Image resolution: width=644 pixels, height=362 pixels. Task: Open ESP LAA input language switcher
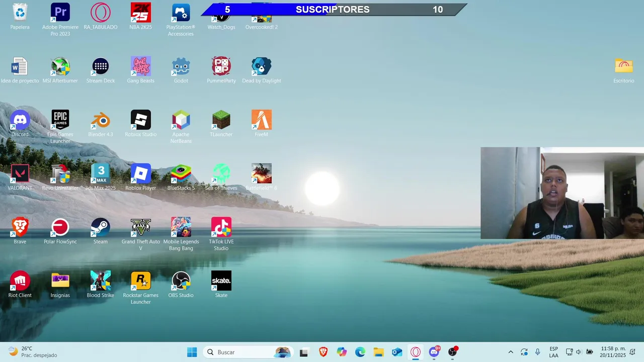click(553, 352)
